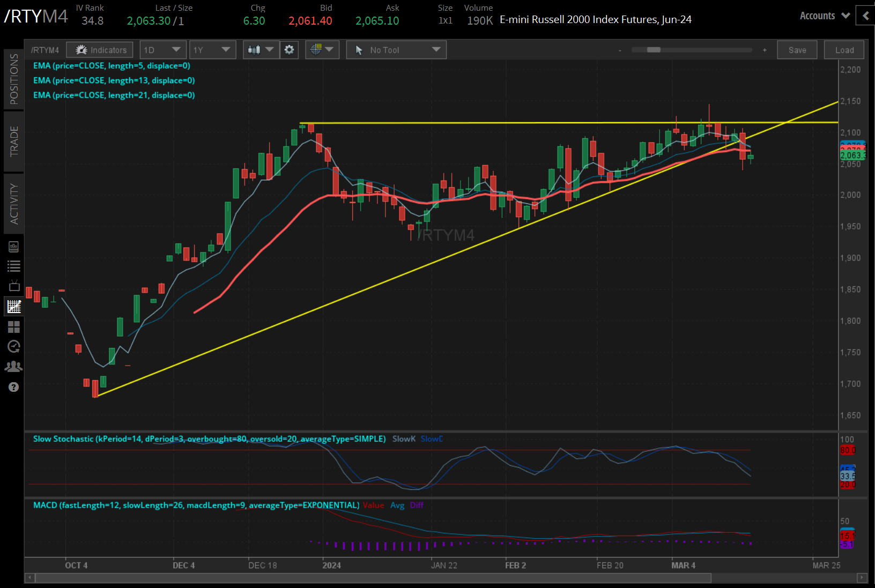Toggle MACD Diff visibility
875x588 pixels.
pyautogui.click(x=417, y=505)
